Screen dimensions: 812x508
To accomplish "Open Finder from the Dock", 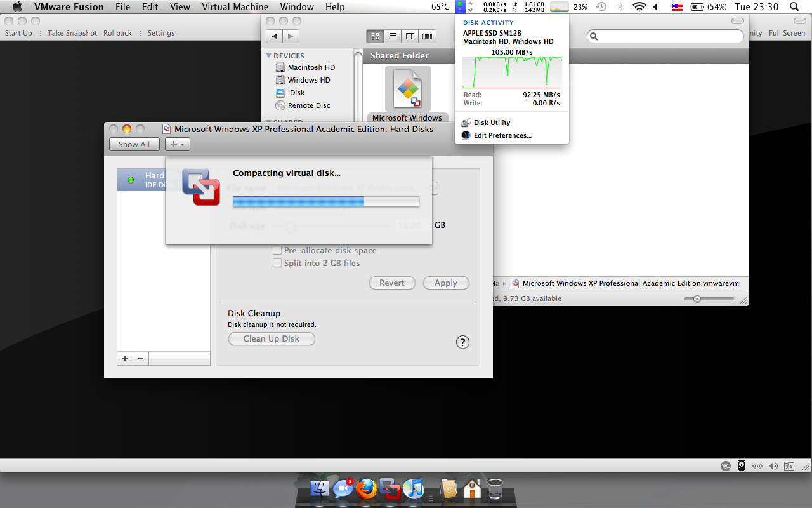I will click(x=320, y=489).
